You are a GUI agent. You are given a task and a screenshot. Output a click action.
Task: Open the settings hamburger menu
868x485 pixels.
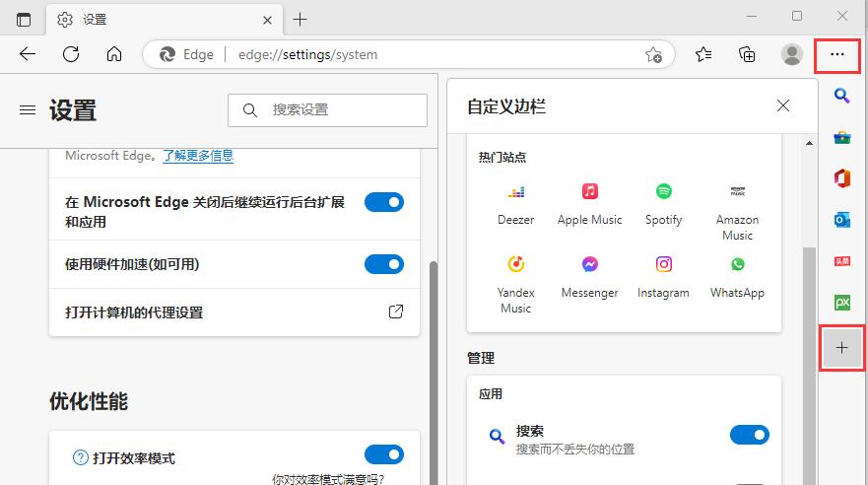(x=28, y=110)
